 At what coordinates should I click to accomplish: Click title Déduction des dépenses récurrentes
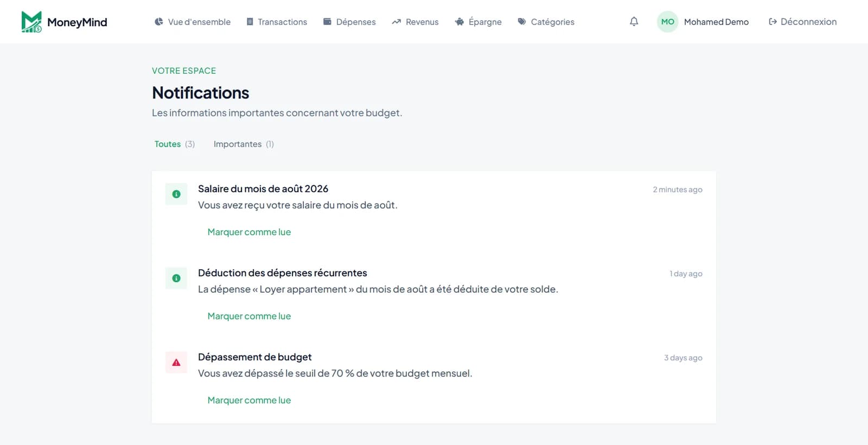283,273
